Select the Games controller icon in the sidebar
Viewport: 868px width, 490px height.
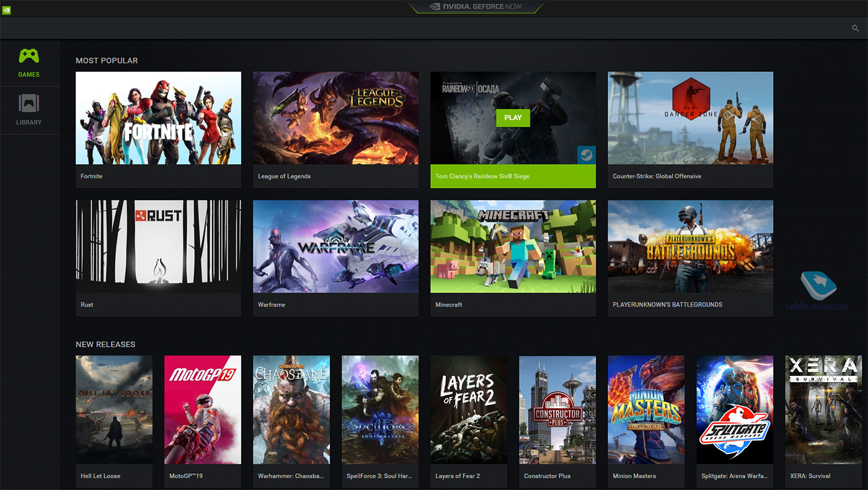point(29,56)
